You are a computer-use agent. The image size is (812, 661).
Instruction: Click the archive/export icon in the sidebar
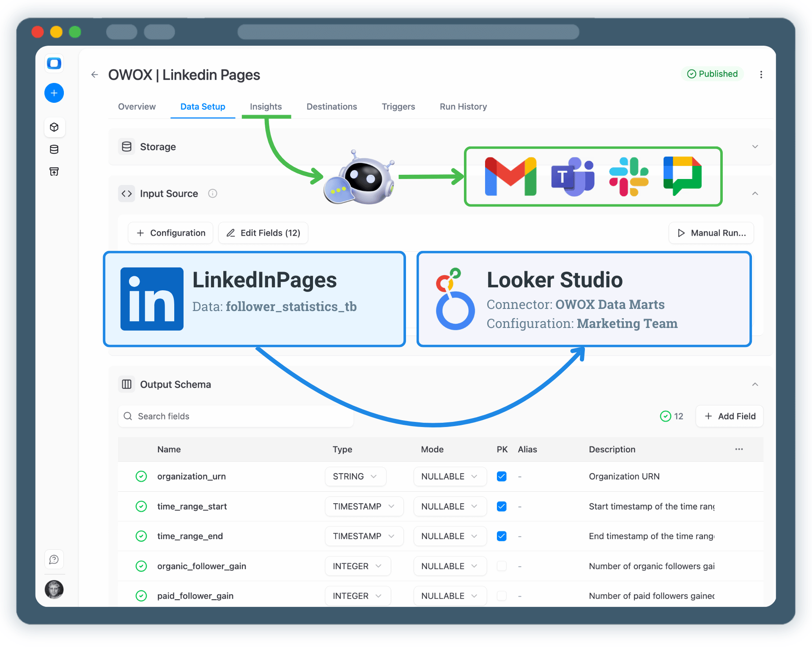tap(54, 171)
